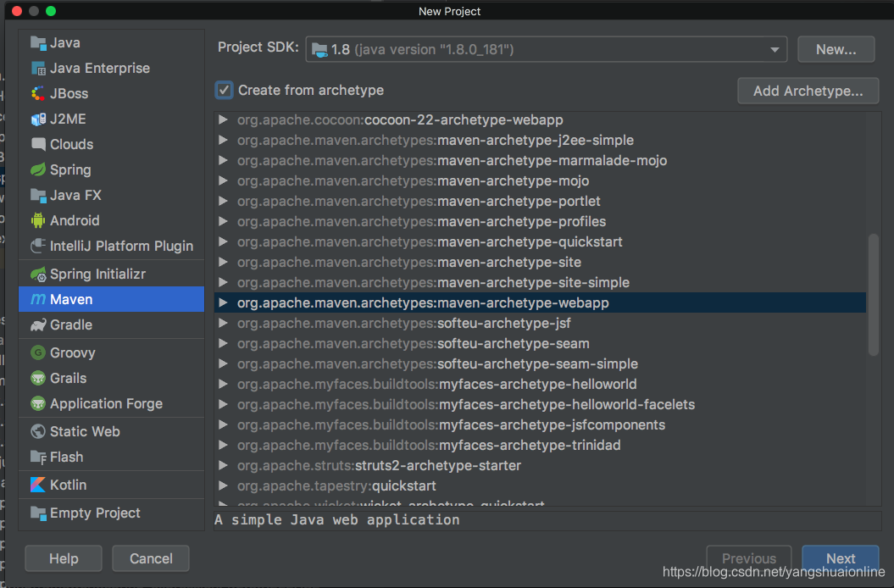Choose the Empty Project type label
The height and width of the screenshot is (588, 894).
click(95, 513)
